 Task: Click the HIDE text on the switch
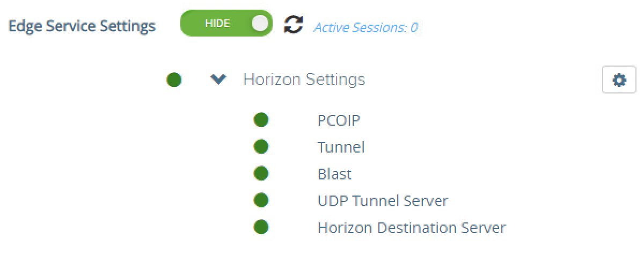point(217,24)
